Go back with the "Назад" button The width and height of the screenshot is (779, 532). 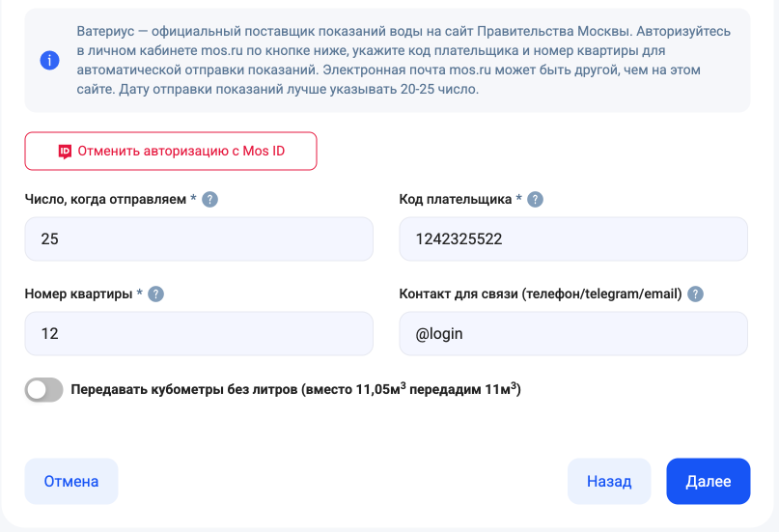click(x=609, y=481)
